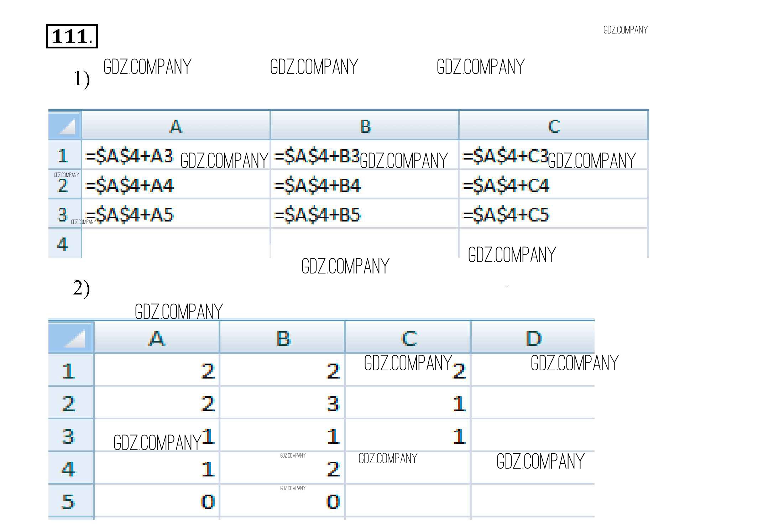
Task: Select column C header in first table
Action: [554, 126]
